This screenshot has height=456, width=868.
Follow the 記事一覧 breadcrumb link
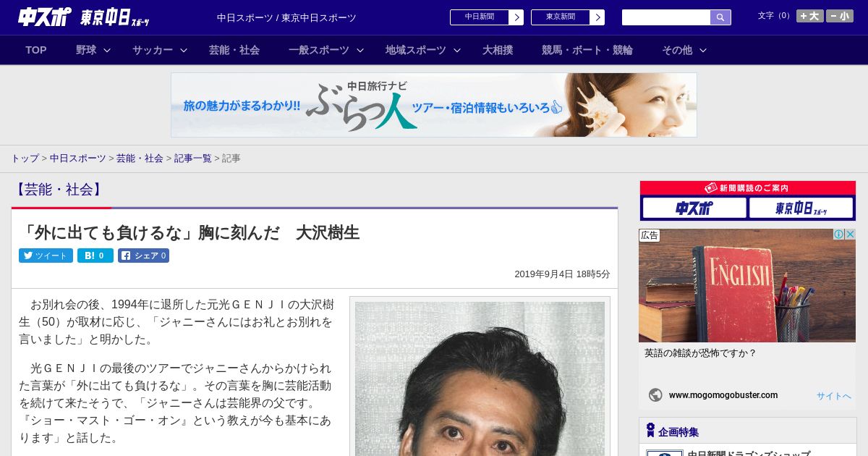(x=192, y=158)
